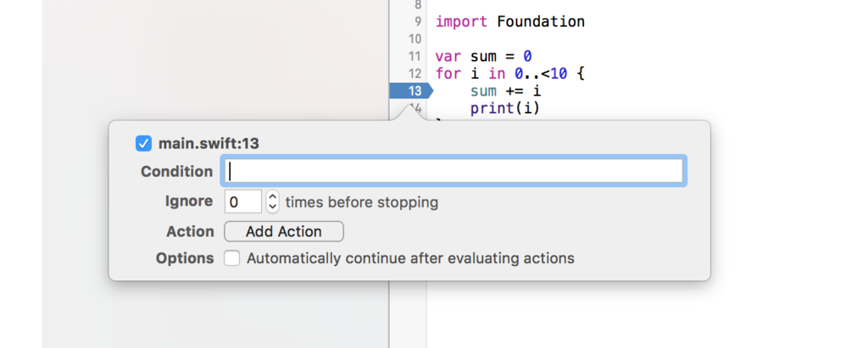Viewport: 868px width, 348px height.
Task: Place cursor in the var sum = 0 line
Action: click(x=483, y=57)
